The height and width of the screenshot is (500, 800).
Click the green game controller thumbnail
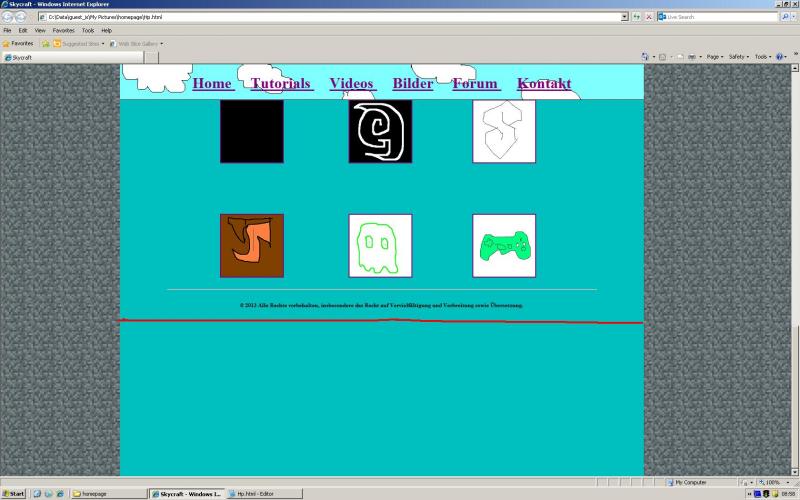[504, 245]
